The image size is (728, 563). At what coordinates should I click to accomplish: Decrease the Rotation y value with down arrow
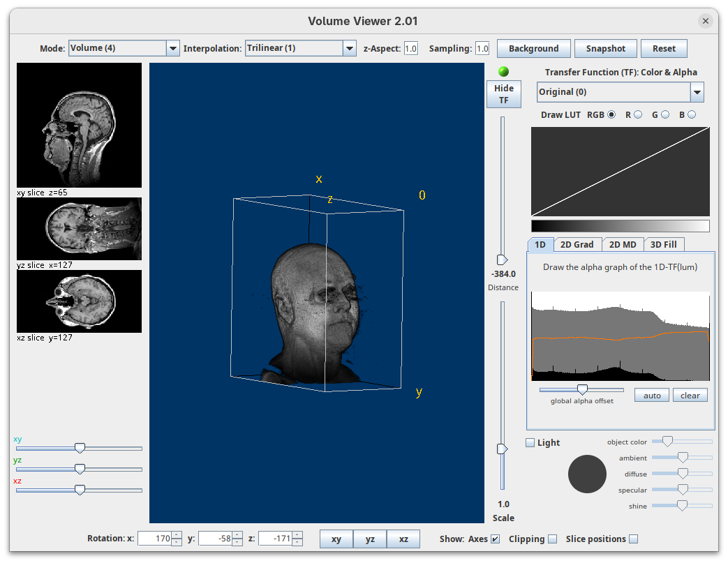click(x=237, y=542)
